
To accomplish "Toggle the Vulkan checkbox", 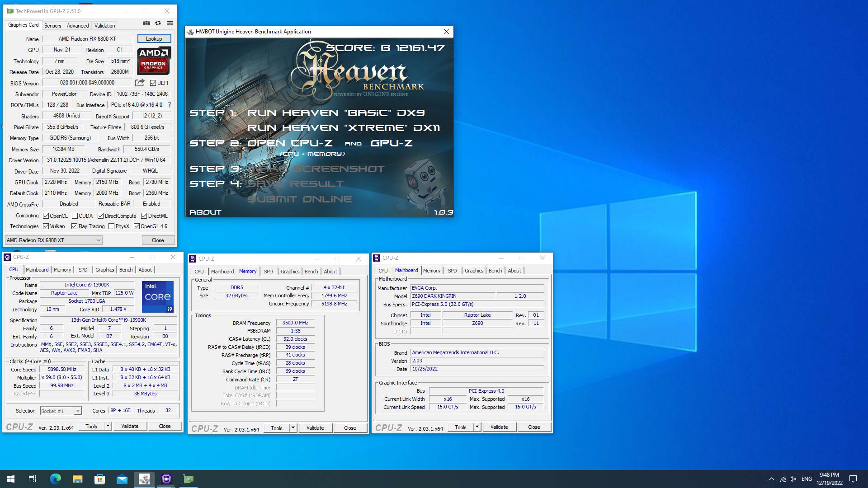I will coord(46,226).
